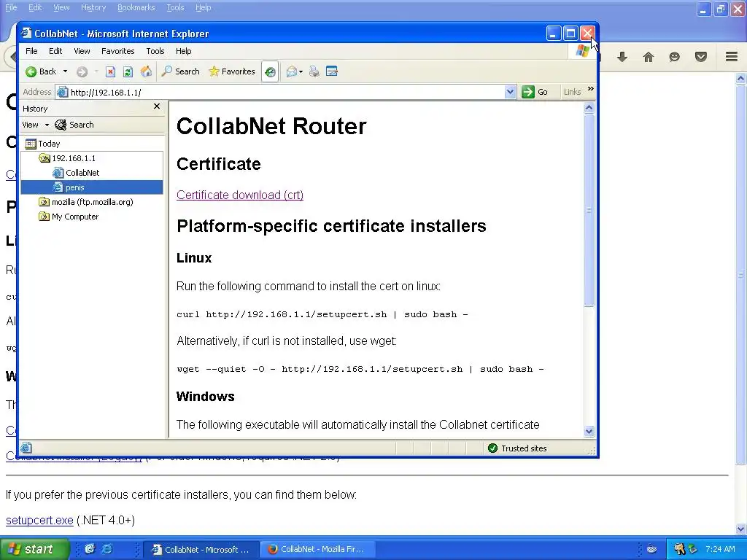Switch to CollabNet - Mozilla Firefox taskbar button

click(317, 549)
